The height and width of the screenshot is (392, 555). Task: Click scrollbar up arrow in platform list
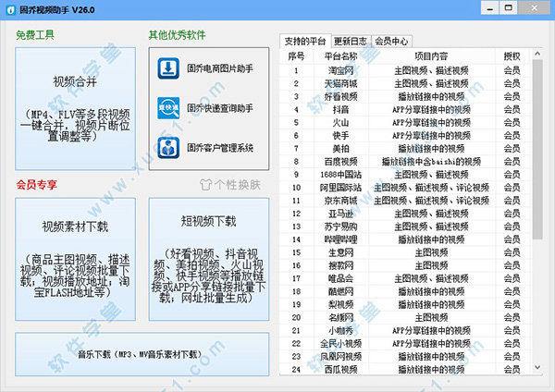tap(537, 54)
